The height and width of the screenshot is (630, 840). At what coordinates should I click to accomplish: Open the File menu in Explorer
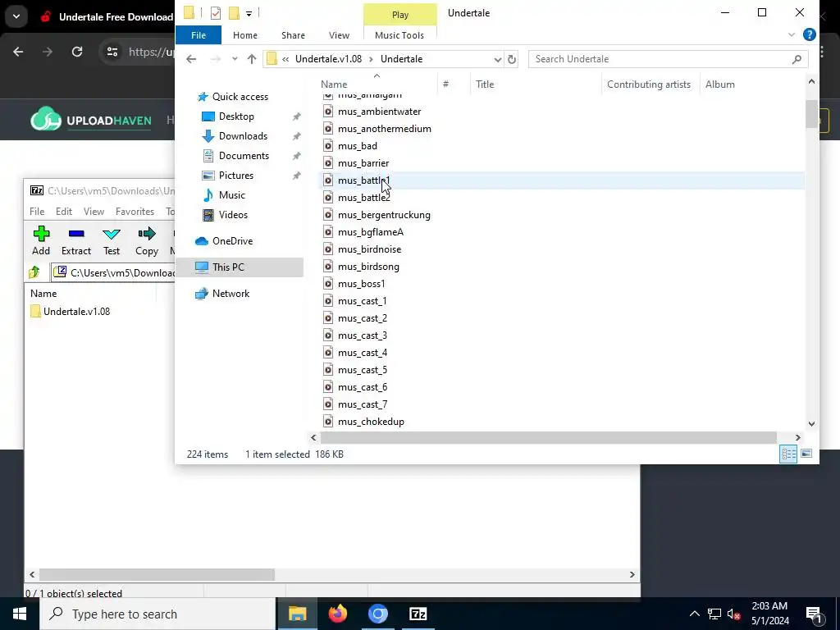click(199, 34)
